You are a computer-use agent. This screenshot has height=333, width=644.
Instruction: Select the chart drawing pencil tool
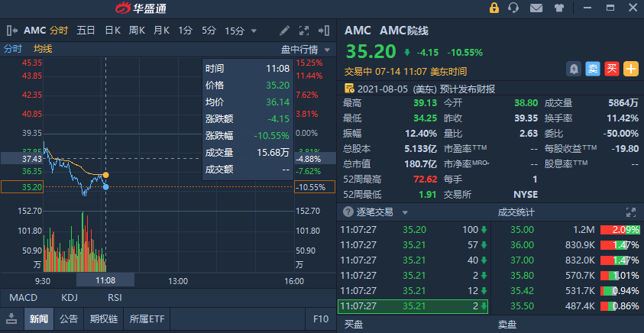285,31
